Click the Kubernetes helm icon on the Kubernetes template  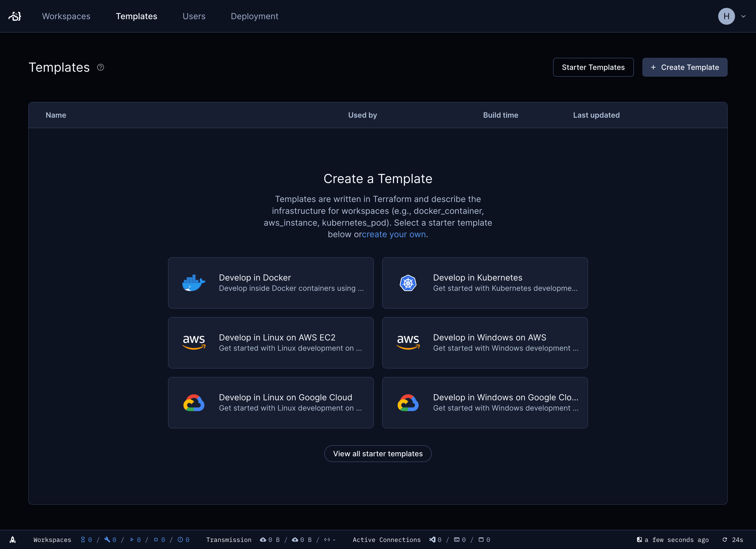coord(408,283)
